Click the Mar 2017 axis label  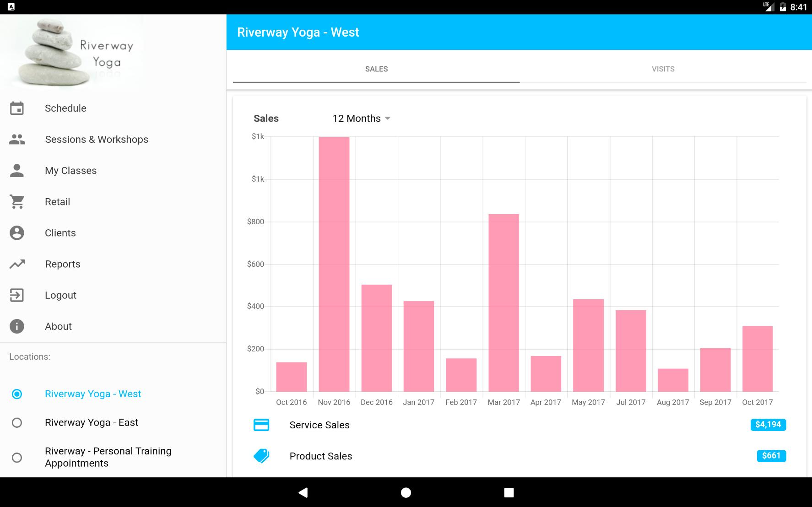click(503, 402)
